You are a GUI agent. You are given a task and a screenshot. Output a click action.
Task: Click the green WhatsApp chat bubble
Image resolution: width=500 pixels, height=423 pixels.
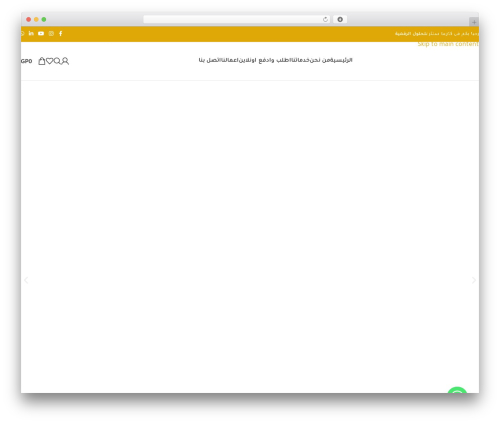457,390
